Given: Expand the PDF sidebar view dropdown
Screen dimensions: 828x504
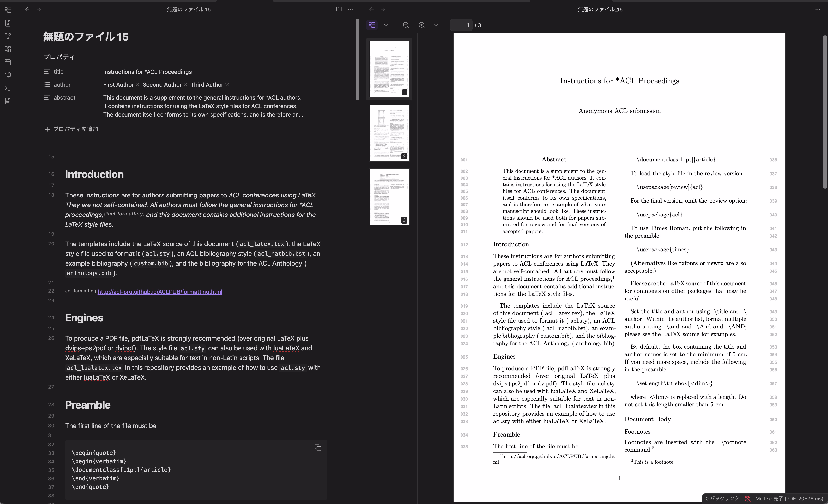Looking at the screenshot, I should 386,25.
